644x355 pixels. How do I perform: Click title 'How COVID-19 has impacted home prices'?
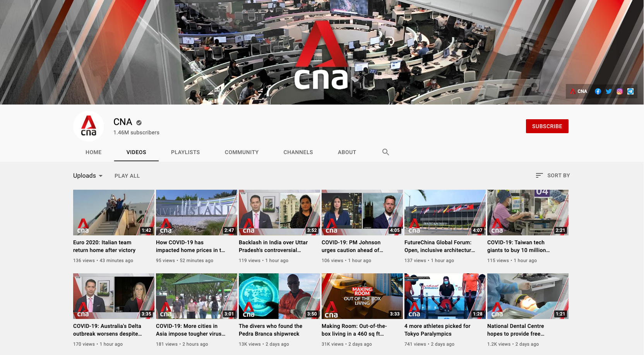tap(190, 246)
